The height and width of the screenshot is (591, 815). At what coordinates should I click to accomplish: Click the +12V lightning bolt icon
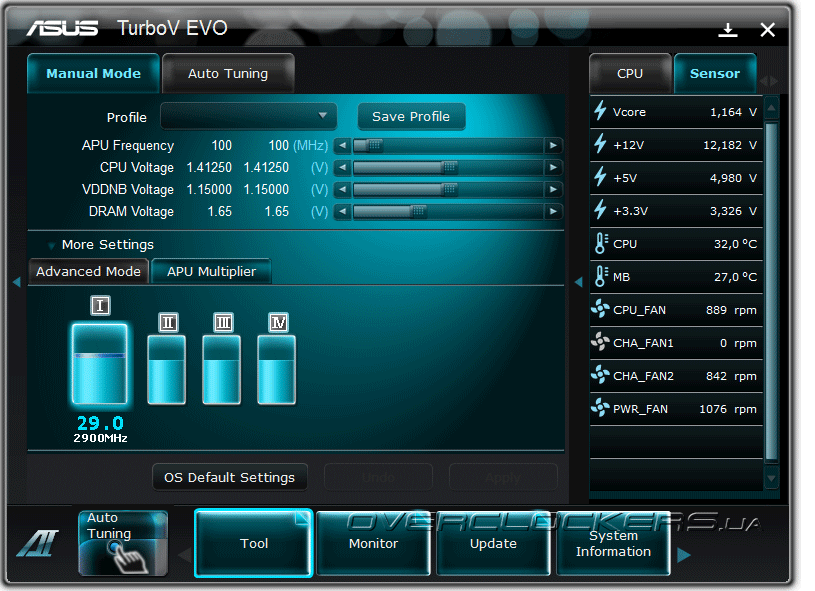click(600, 144)
